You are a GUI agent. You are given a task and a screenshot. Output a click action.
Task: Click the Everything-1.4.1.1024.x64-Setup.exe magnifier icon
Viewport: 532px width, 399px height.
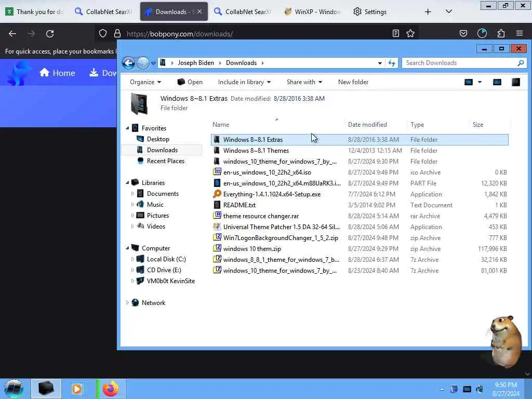(x=217, y=194)
